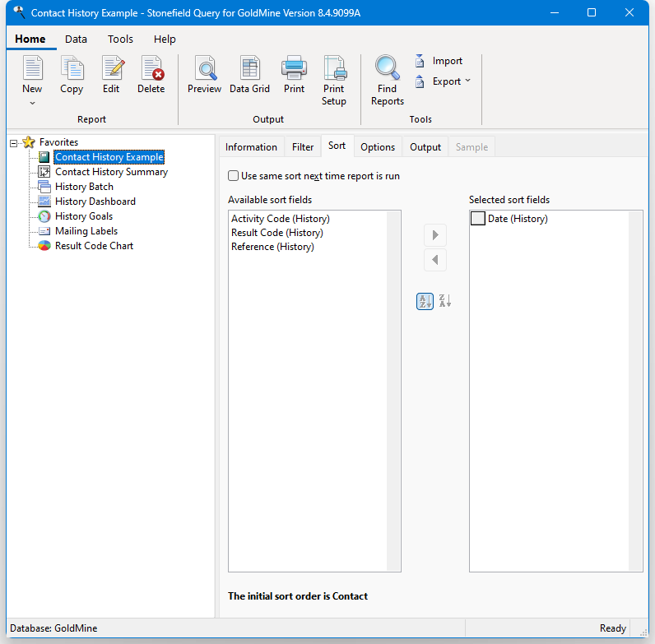Switch to the Filter tab
The image size is (655, 644).
click(303, 147)
